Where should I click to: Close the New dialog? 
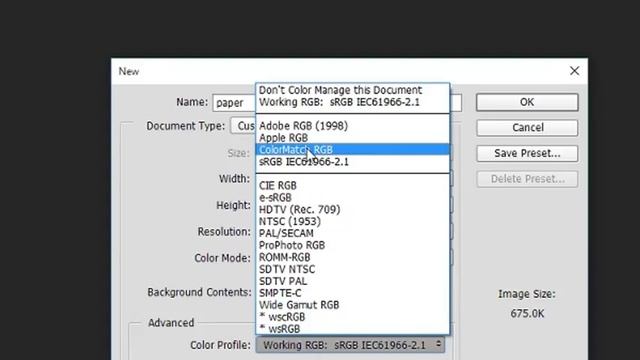(574, 71)
